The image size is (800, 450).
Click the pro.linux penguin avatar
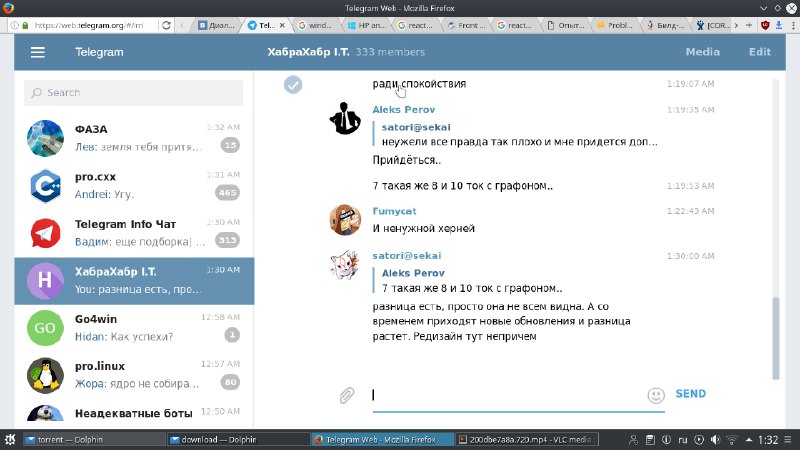pos(45,376)
